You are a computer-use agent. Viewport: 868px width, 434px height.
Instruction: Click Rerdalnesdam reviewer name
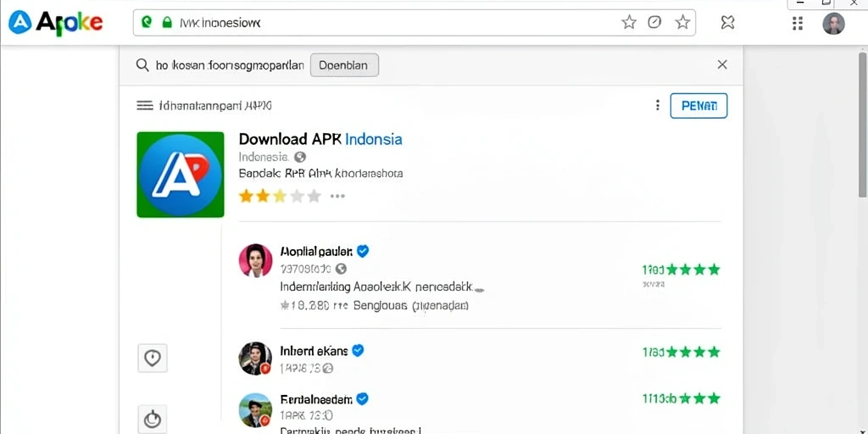(x=316, y=398)
